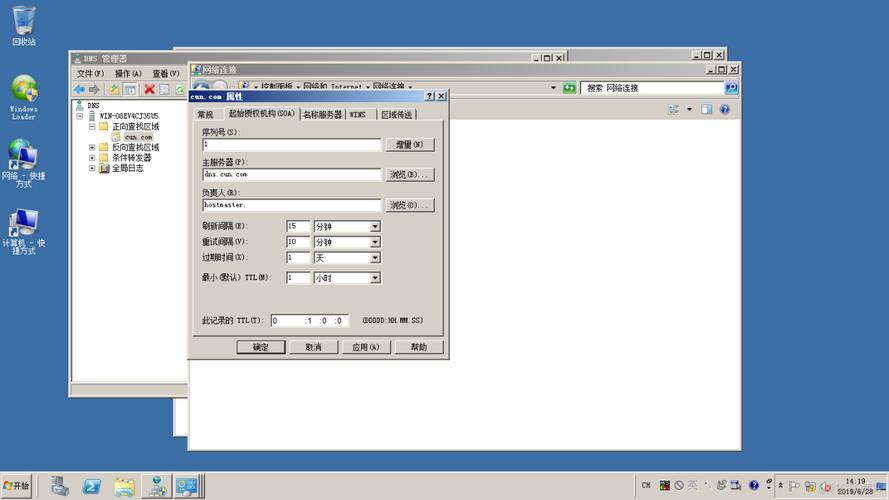Image resolution: width=889 pixels, height=500 pixels.
Task: Click the Back arrow in DNS Manager toolbar
Action: click(x=79, y=89)
